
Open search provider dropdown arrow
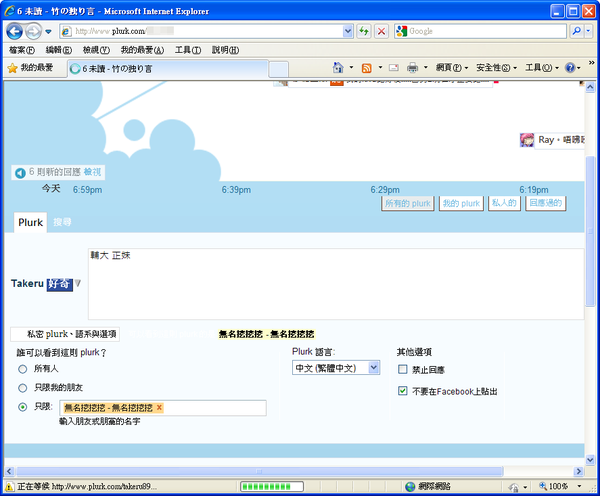coord(589,31)
